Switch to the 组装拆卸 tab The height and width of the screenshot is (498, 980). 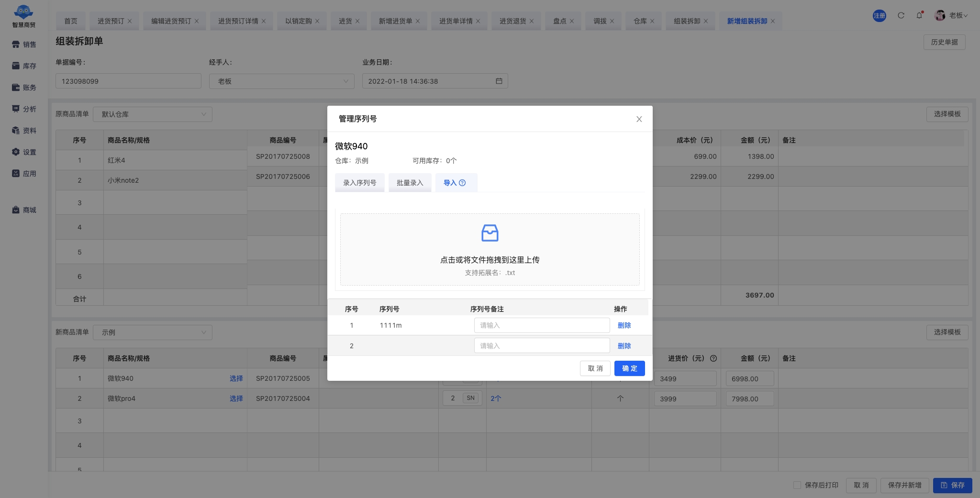click(x=687, y=21)
